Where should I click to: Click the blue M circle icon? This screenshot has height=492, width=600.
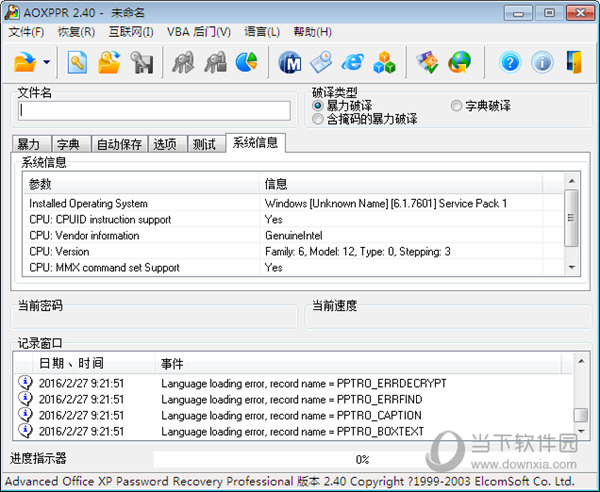coord(289,62)
